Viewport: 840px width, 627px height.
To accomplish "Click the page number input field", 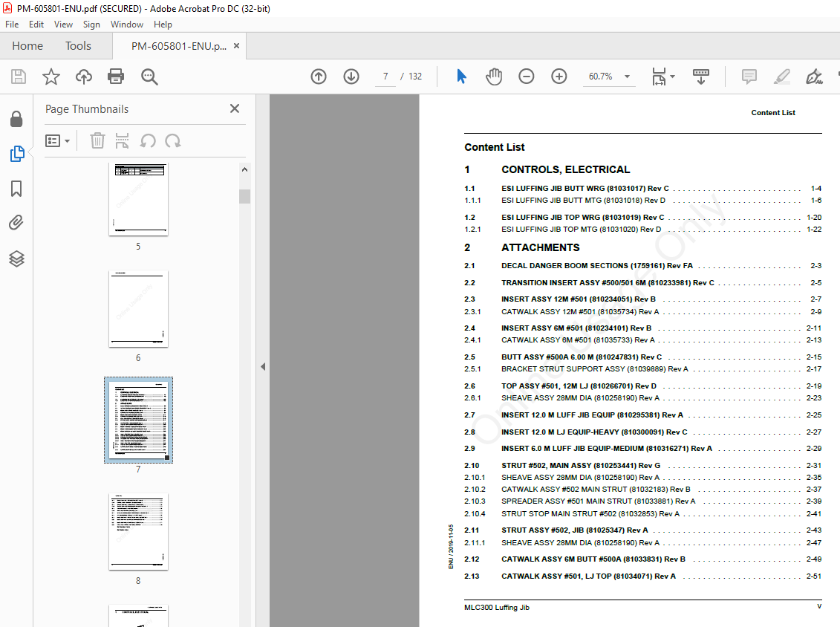I will [x=385, y=77].
